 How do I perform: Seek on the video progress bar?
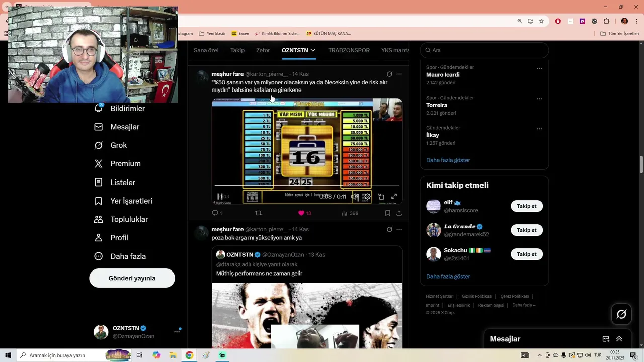click(307, 186)
